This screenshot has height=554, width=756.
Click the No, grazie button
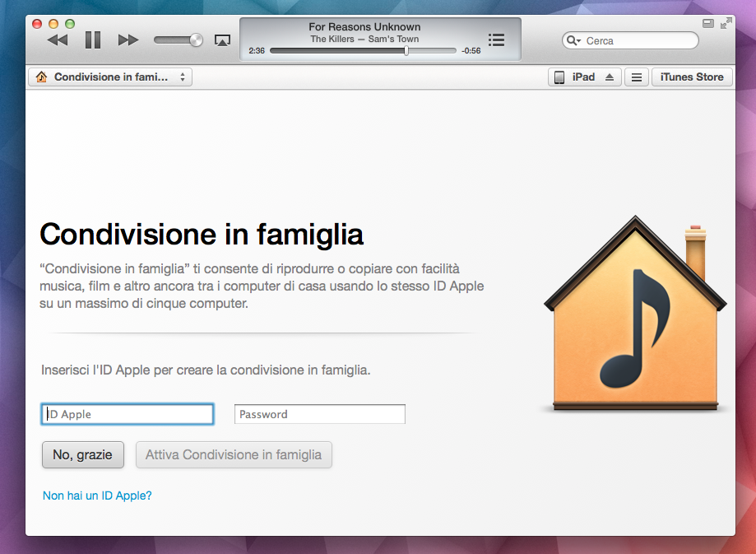click(x=83, y=454)
